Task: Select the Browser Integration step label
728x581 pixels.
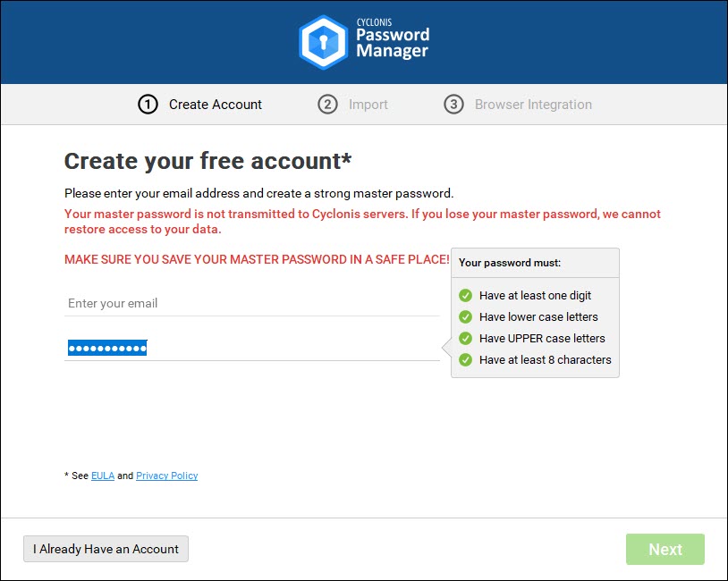Action: coord(533,105)
